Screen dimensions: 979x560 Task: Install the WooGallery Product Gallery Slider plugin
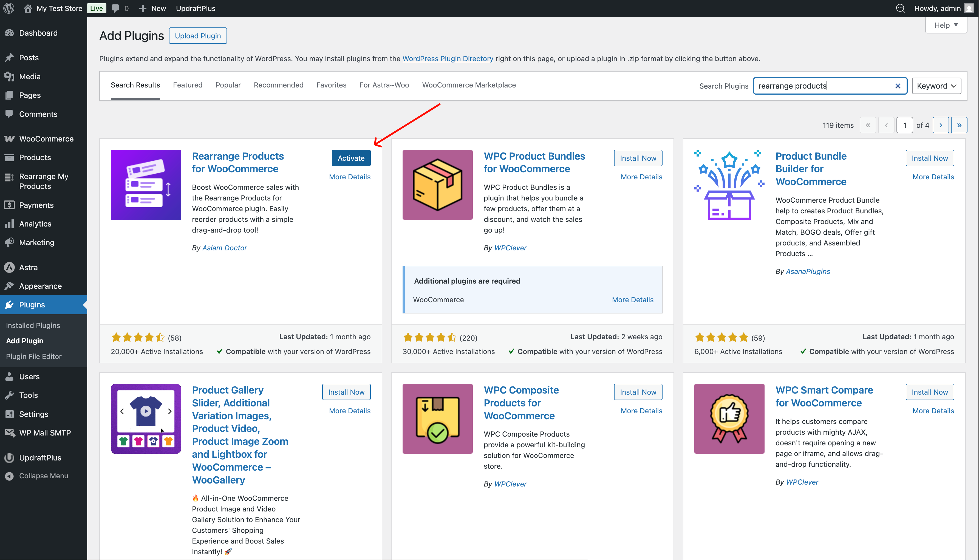tap(346, 392)
